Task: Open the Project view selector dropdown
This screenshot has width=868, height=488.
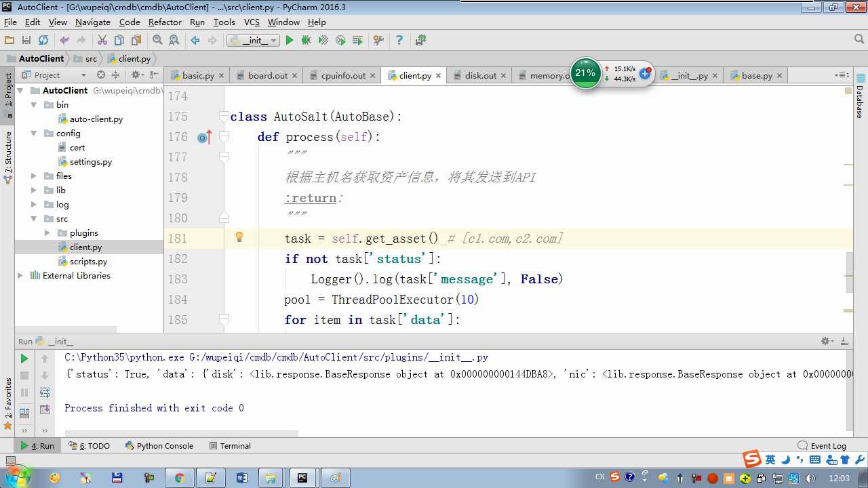Action: pyautogui.click(x=83, y=75)
